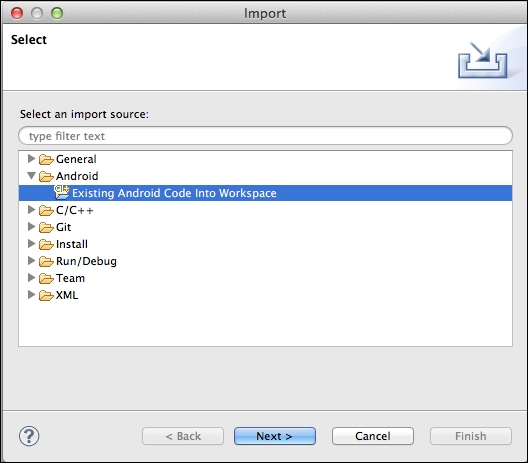Click the Android folder icon
Screen dimensions: 528x463
coord(46,176)
